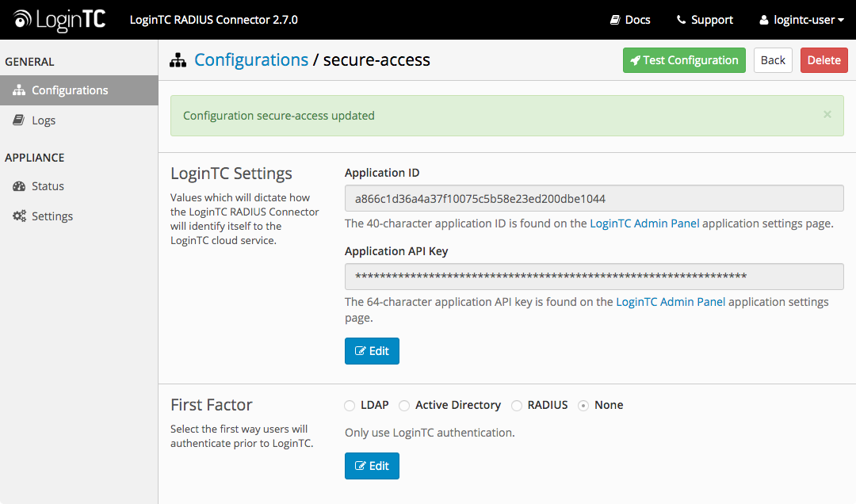Select LDAP as first factor
The width and height of the screenshot is (856, 504).
(x=350, y=406)
